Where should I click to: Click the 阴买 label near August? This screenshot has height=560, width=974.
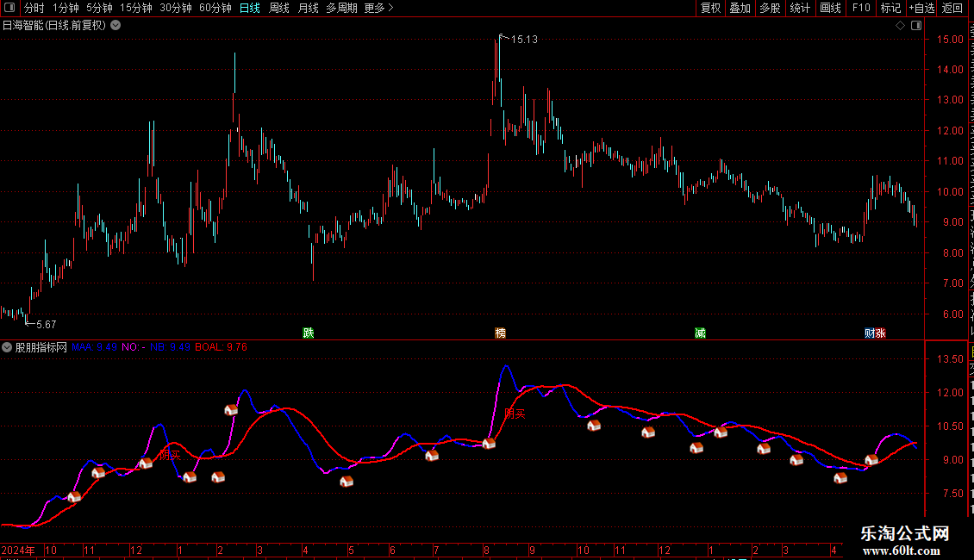515,414
